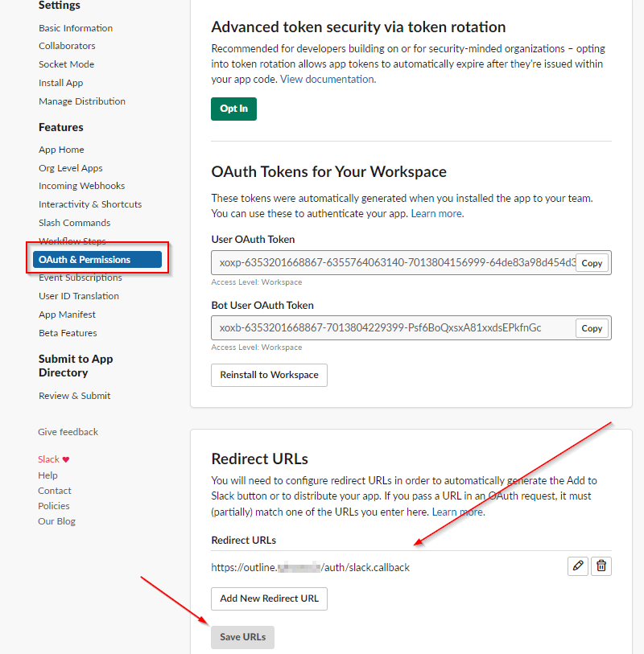Screen dimensions: 644x654
Task: Follow the Learn more link about OAuth tokens
Action: (437, 213)
